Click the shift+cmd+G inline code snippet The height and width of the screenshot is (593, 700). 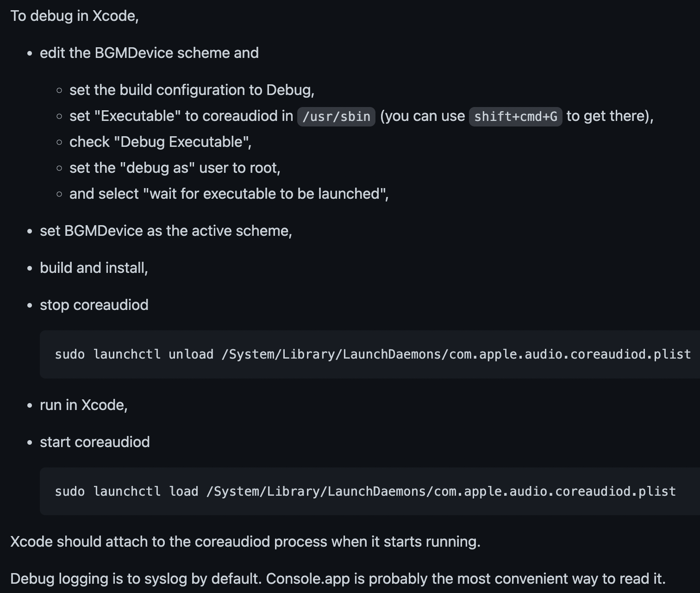coord(515,116)
